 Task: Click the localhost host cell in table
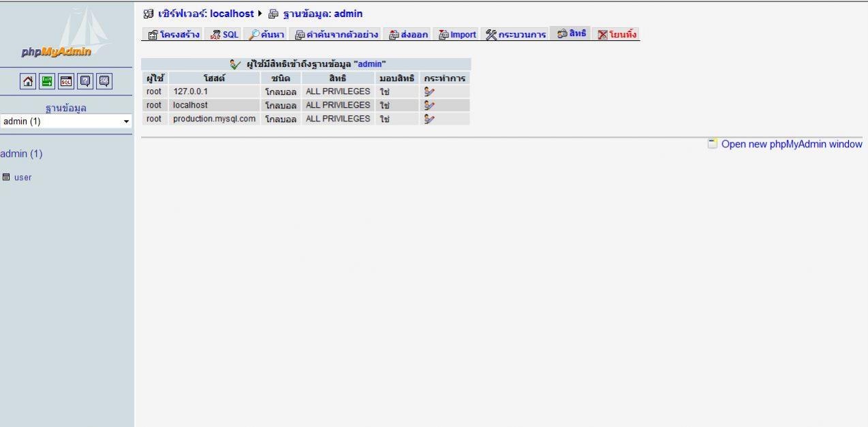(215, 105)
